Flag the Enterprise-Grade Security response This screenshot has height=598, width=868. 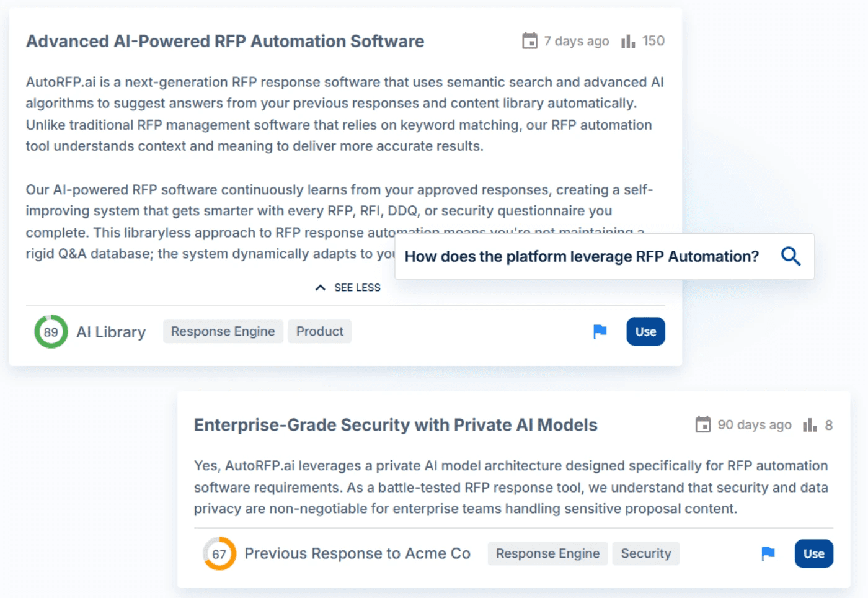pos(768,553)
